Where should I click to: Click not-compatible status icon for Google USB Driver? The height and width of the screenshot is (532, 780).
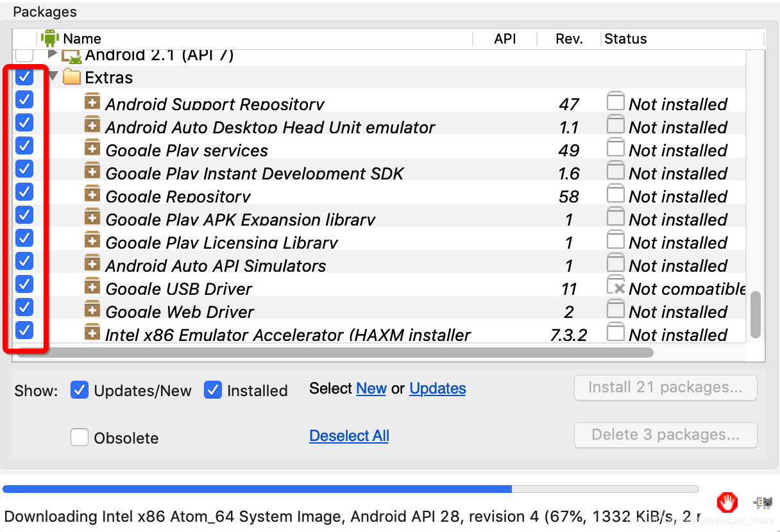[x=616, y=287]
